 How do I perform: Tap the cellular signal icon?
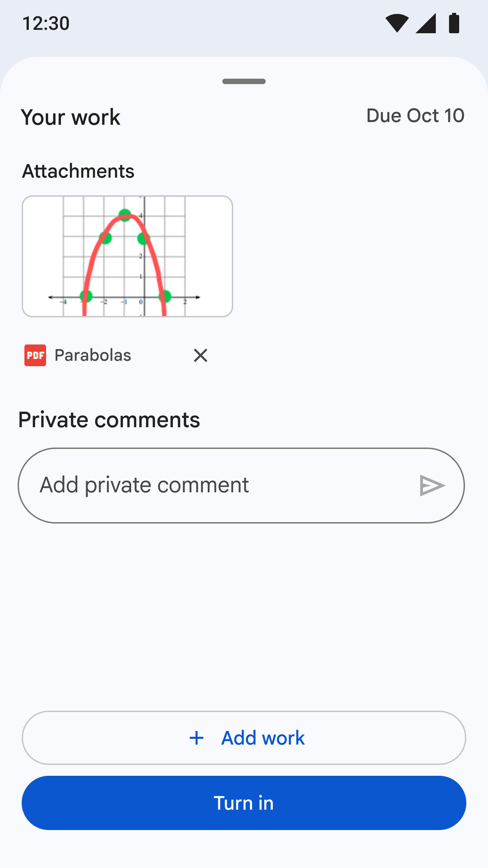(426, 23)
